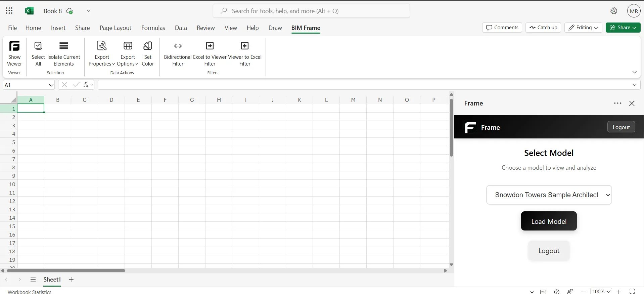Open the Page Layout tab
This screenshot has height=294, width=644.
coord(115,28)
